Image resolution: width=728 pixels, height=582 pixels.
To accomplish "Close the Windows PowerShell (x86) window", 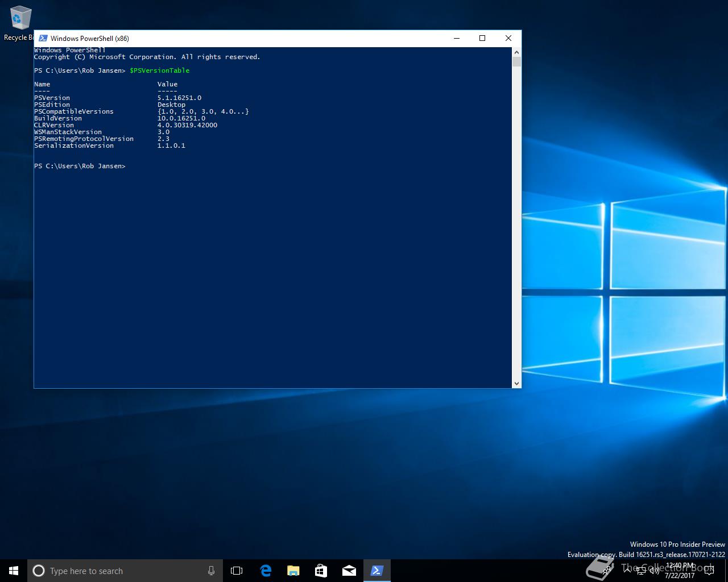I will [508, 38].
